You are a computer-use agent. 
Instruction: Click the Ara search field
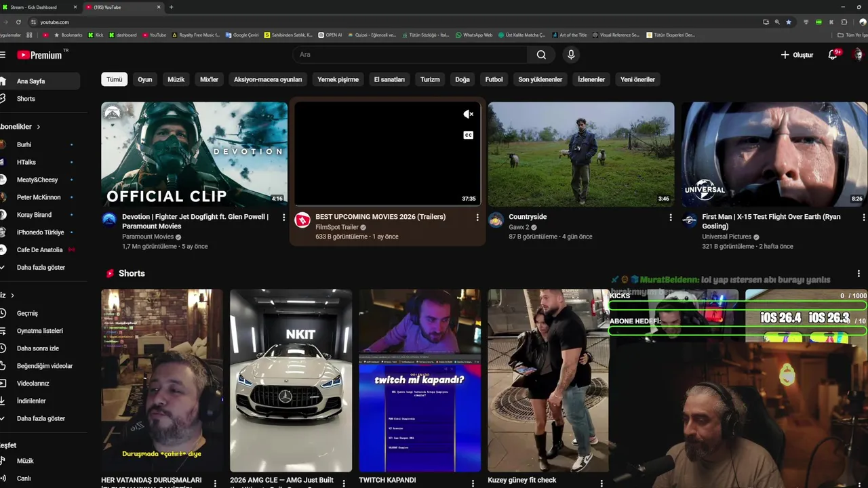pos(410,55)
